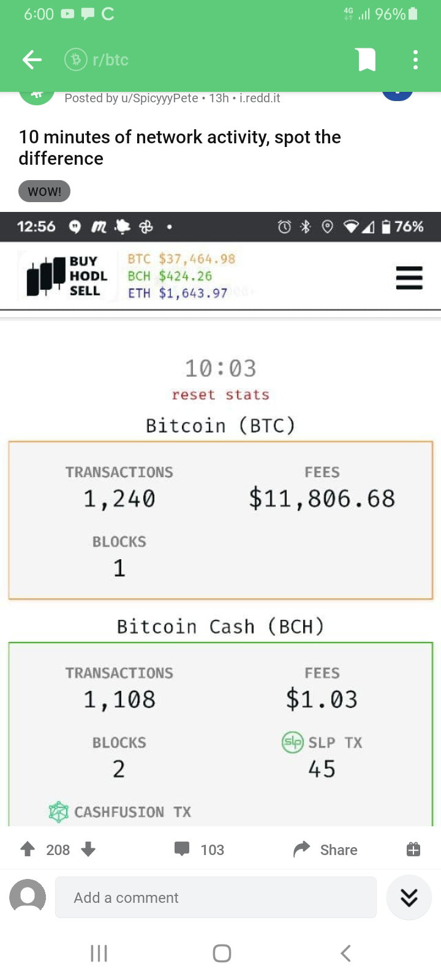
Task: Tap the user avatar beside comment box
Action: click(x=28, y=897)
